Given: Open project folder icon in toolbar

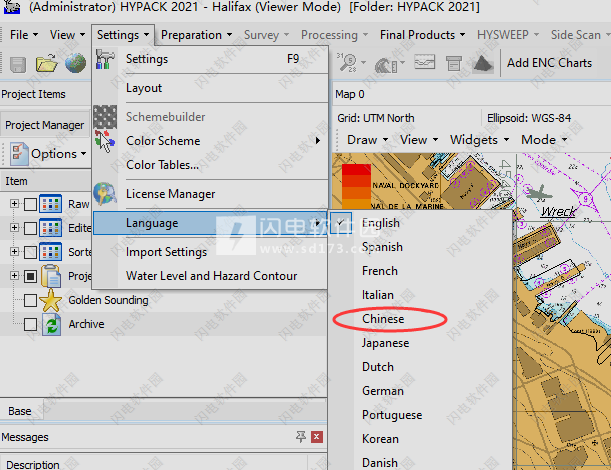Looking at the screenshot, I should (x=46, y=64).
